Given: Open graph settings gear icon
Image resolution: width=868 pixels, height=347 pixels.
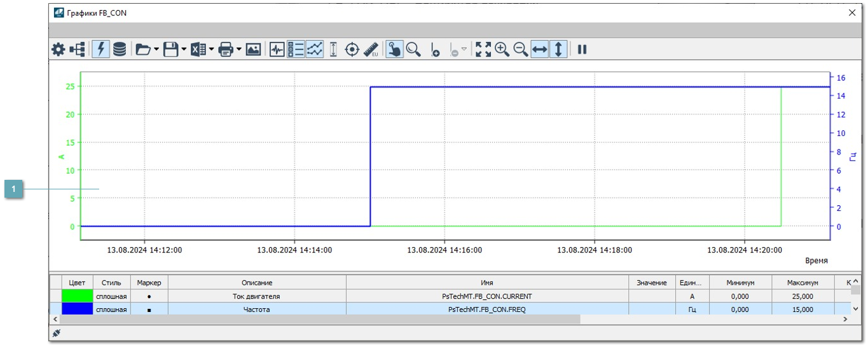Looking at the screenshot, I should click(x=59, y=50).
